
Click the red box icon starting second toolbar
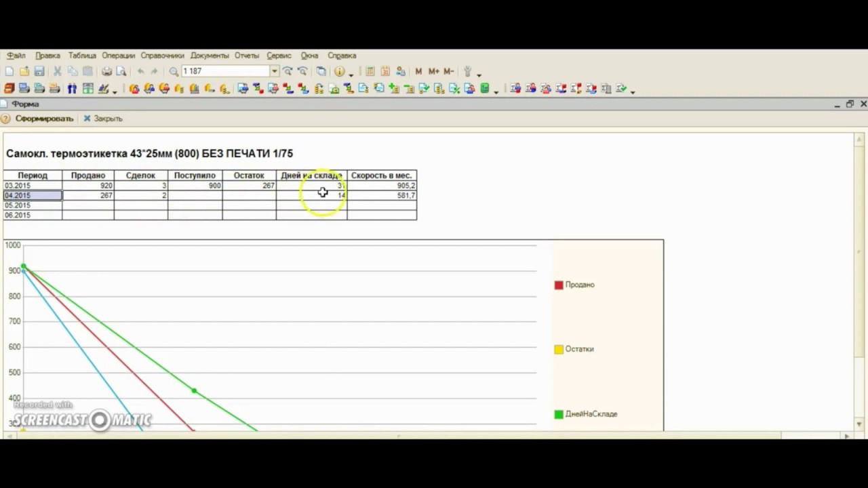(9, 89)
